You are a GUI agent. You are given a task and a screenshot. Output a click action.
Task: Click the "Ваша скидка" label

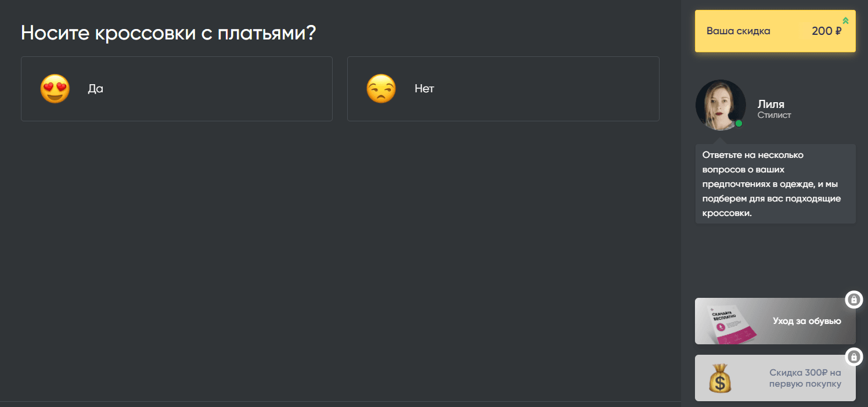738,31
